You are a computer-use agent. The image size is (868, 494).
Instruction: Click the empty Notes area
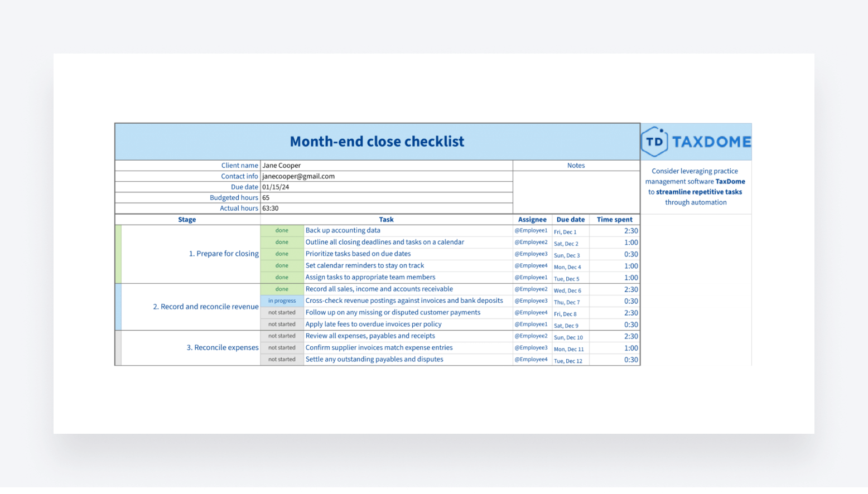pyautogui.click(x=576, y=192)
